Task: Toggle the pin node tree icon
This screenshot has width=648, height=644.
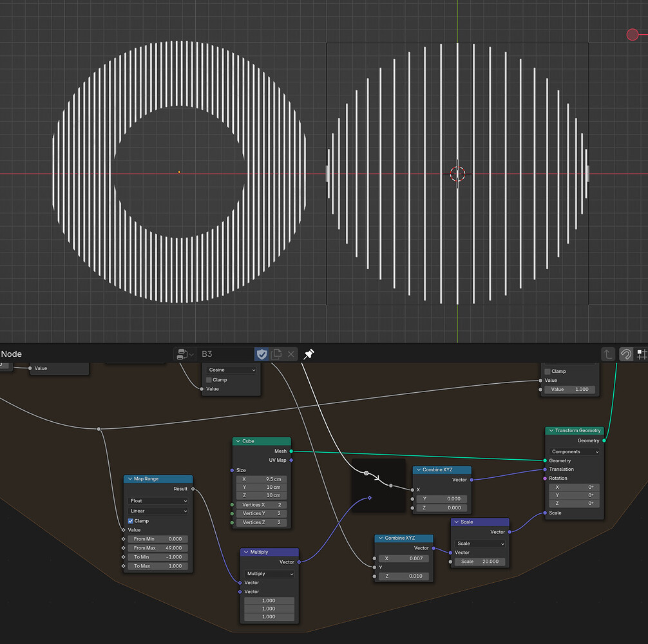Action: (x=309, y=354)
